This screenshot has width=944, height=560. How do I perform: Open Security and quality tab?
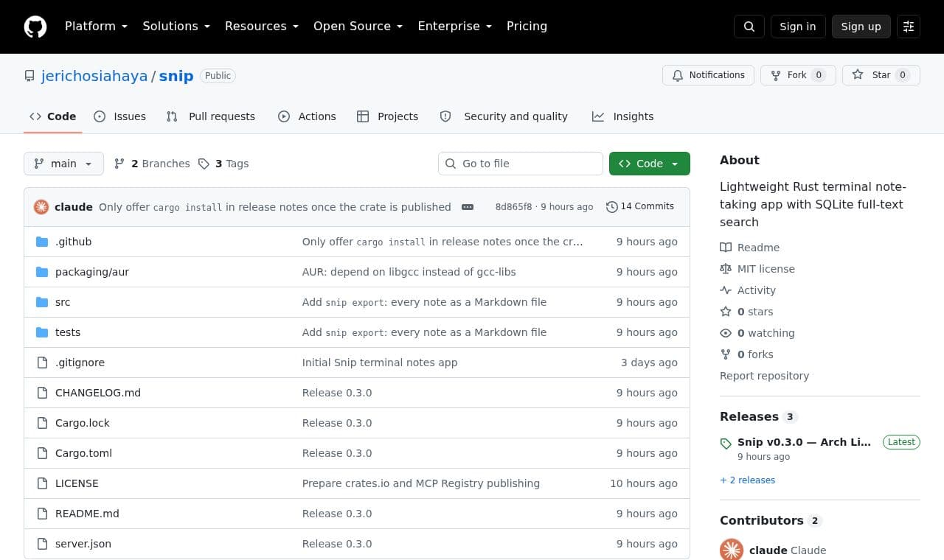click(504, 116)
